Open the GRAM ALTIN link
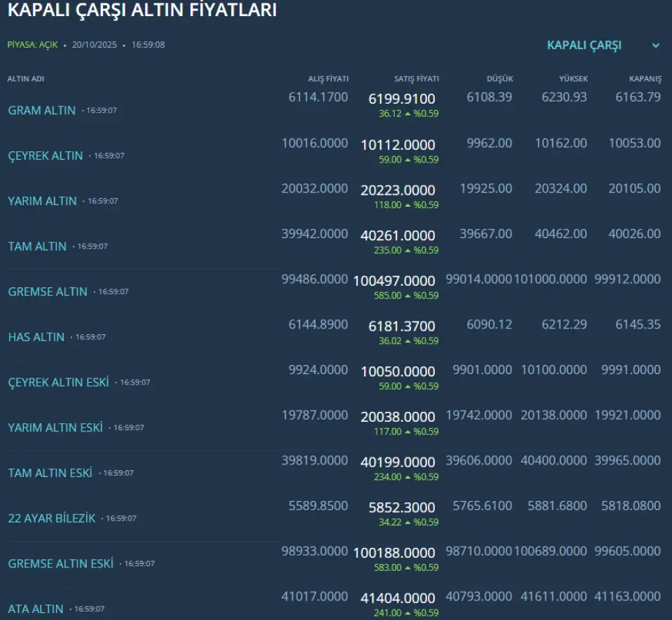672x620 pixels. 41,111
